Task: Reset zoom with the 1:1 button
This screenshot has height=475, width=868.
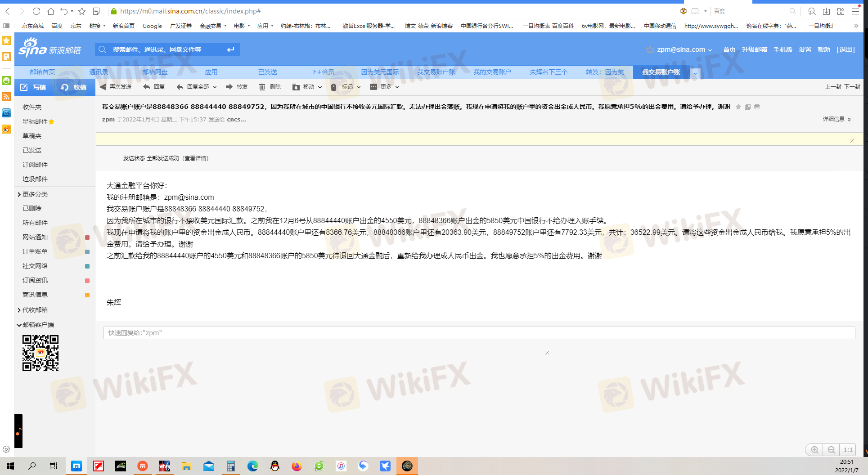Action: 848,450
